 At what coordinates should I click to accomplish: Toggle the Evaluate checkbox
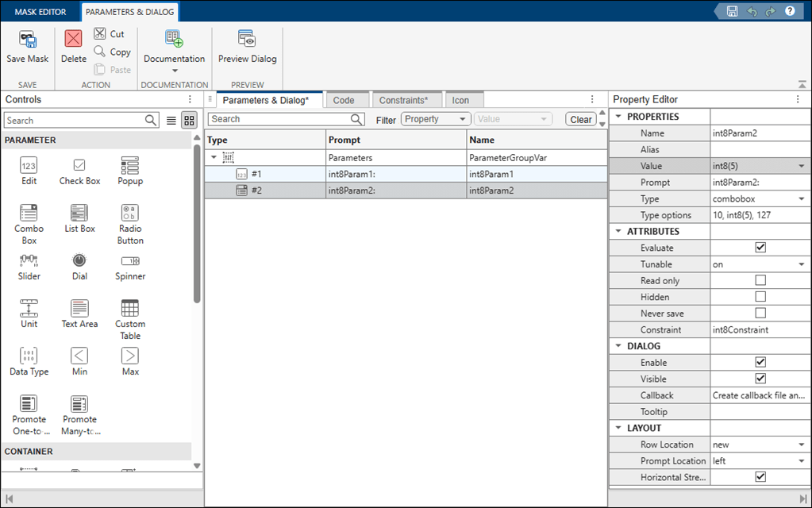coord(760,248)
